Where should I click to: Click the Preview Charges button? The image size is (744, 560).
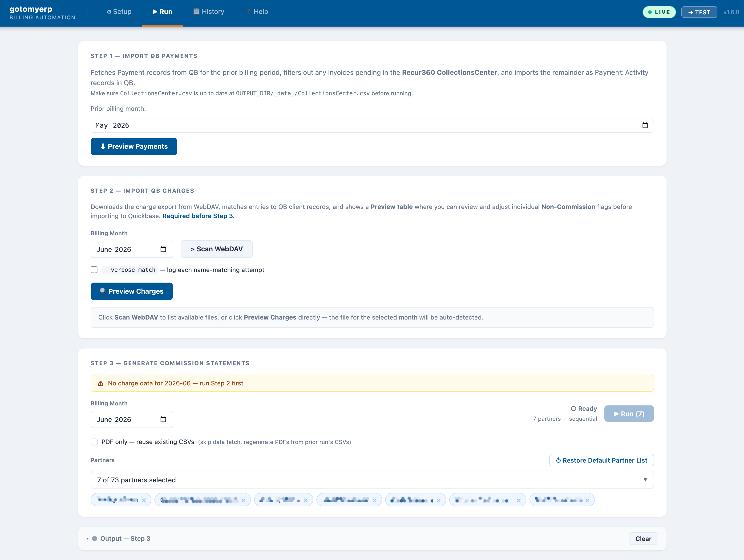pyautogui.click(x=132, y=292)
